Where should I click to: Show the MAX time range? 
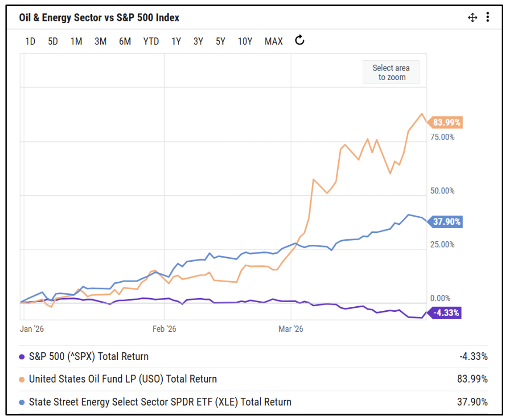(274, 41)
